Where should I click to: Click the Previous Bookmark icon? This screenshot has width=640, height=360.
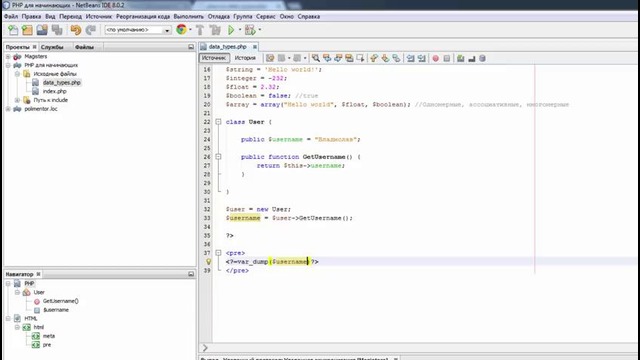[374, 58]
